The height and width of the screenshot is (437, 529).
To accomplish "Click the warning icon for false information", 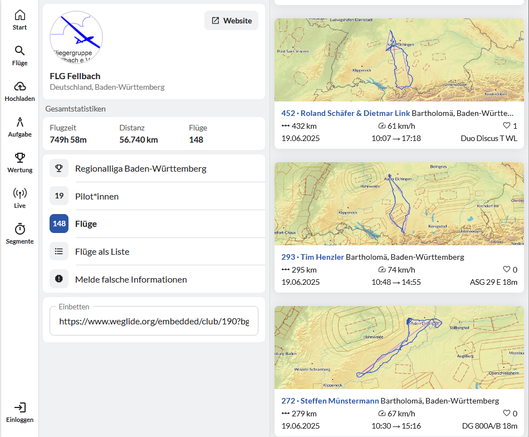I will pyautogui.click(x=59, y=279).
